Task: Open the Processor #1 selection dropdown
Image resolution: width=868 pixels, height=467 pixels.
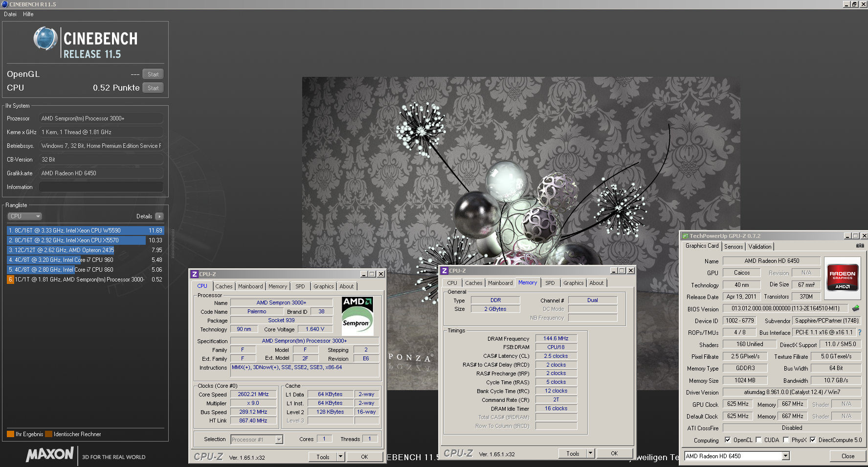Action: (x=279, y=440)
